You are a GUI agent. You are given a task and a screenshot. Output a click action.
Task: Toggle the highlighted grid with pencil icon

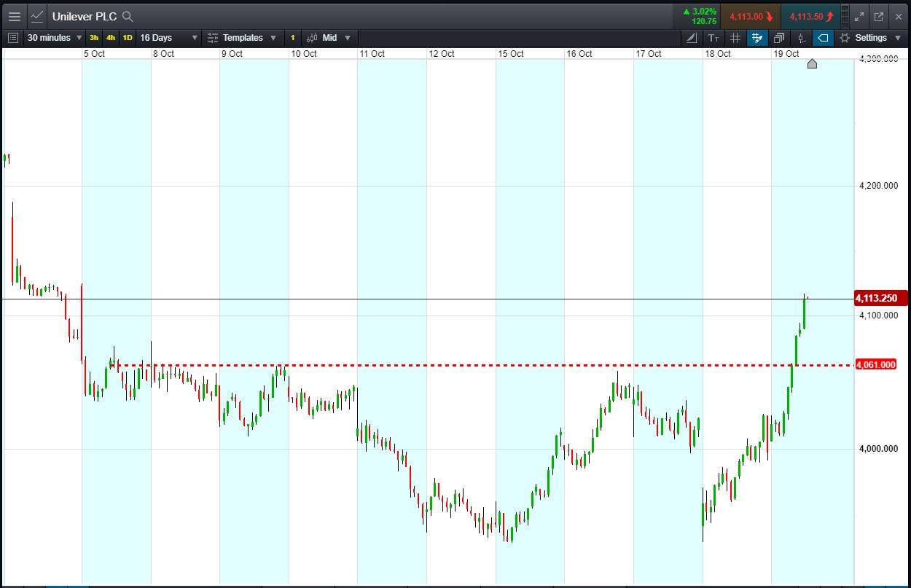(x=757, y=38)
